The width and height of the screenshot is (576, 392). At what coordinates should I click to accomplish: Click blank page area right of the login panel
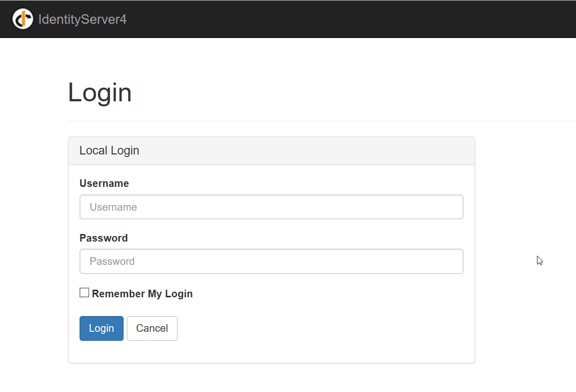pyautogui.click(x=522, y=203)
